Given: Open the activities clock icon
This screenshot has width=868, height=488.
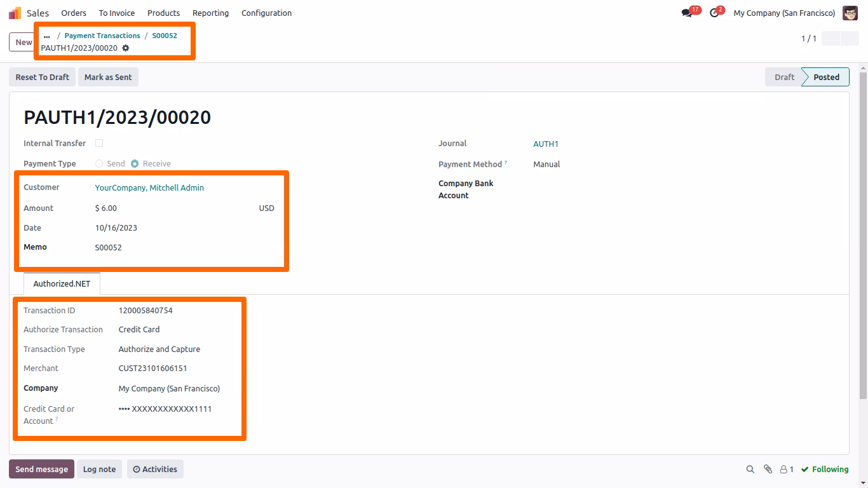Looking at the screenshot, I should pyautogui.click(x=714, y=13).
